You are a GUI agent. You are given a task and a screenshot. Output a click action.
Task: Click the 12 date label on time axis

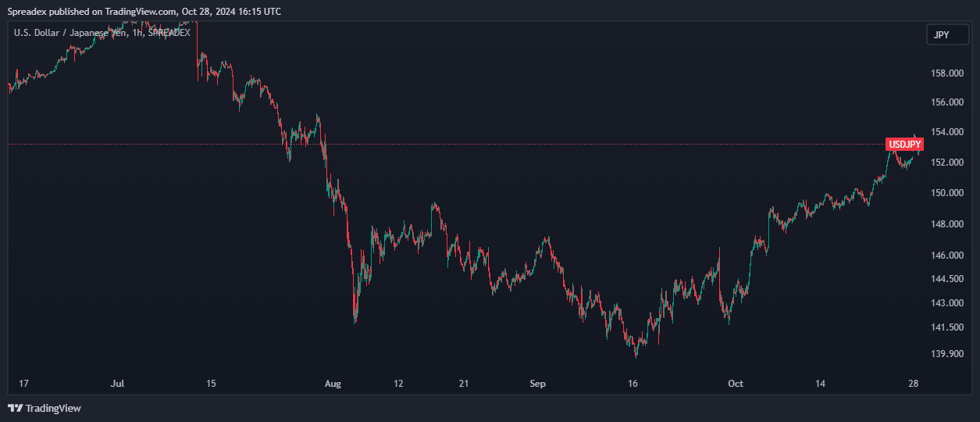pyautogui.click(x=399, y=384)
